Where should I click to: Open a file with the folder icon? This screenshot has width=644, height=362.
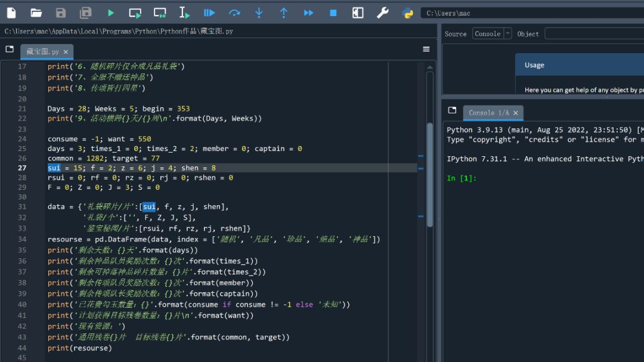(36, 13)
